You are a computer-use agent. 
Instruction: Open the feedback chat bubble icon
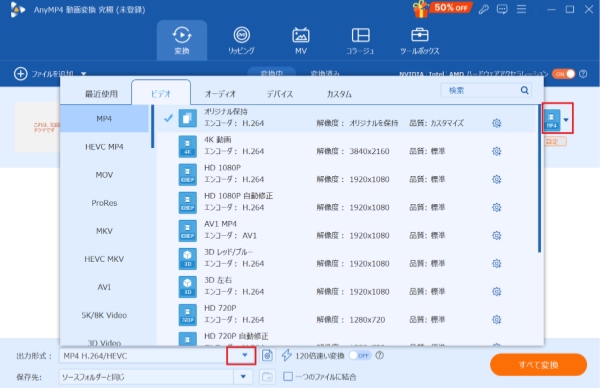tap(502, 9)
